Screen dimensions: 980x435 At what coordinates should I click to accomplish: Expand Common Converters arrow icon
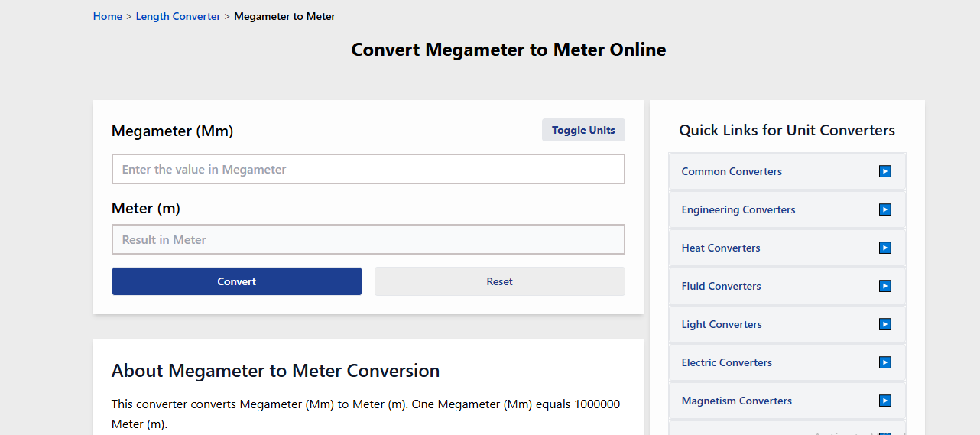tap(885, 171)
